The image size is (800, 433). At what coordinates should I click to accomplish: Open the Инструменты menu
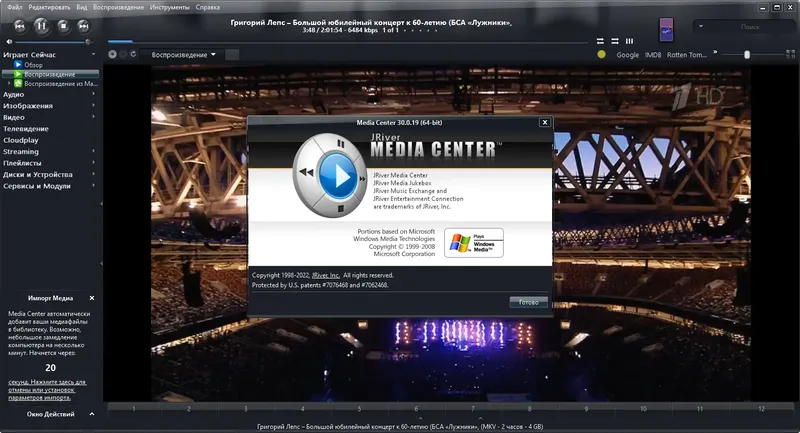point(169,7)
